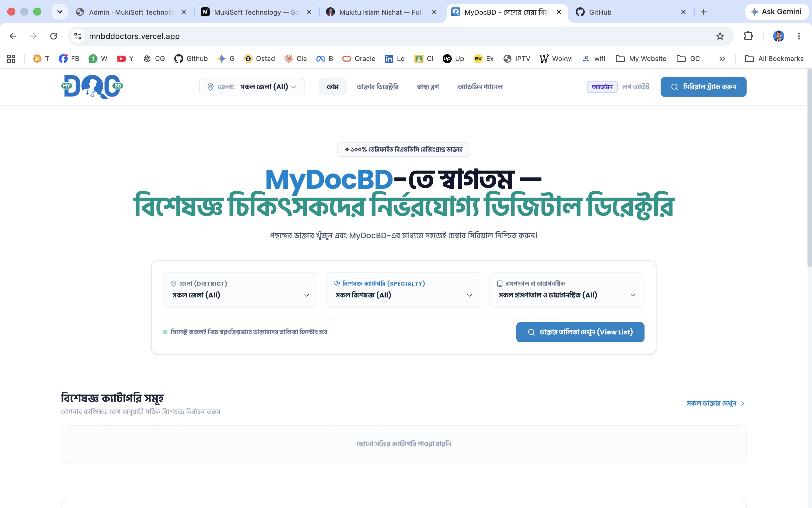Click the সিরিয়াল ট্র্যাক করুন button

click(703, 87)
